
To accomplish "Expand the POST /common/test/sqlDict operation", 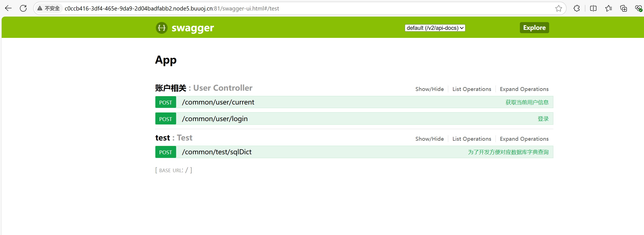I will click(x=217, y=152).
